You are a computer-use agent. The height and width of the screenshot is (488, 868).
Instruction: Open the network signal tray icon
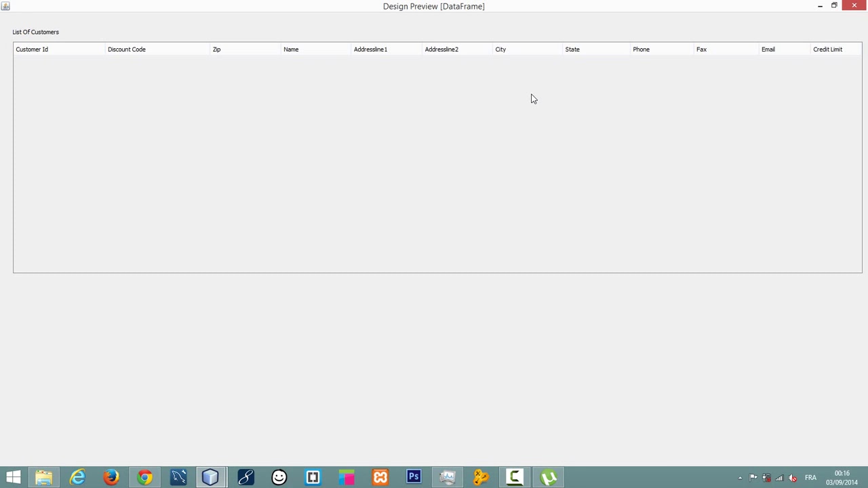click(x=779, y=478)
